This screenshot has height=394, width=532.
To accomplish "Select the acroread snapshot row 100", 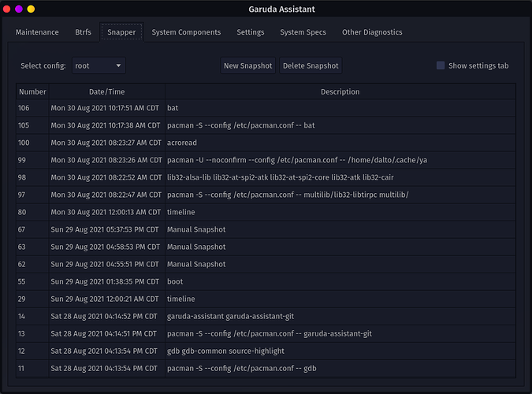I will tap(266, 143).
